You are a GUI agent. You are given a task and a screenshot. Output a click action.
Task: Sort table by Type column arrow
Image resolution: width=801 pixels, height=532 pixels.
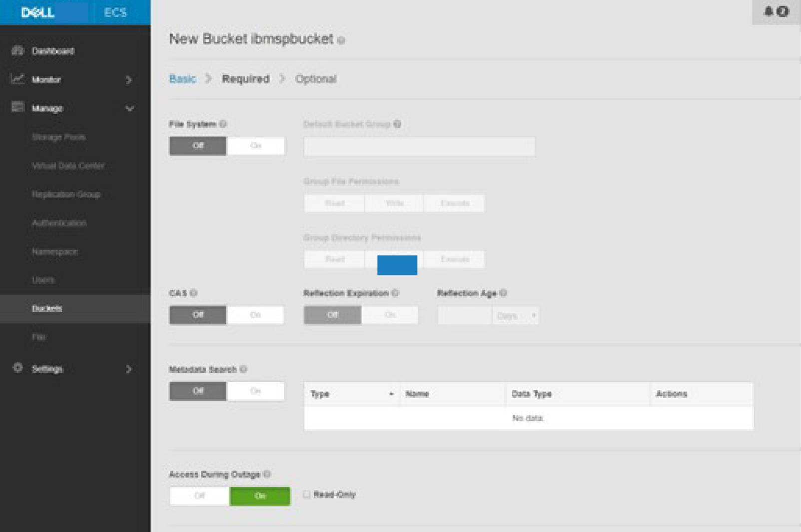click(391, 394)
